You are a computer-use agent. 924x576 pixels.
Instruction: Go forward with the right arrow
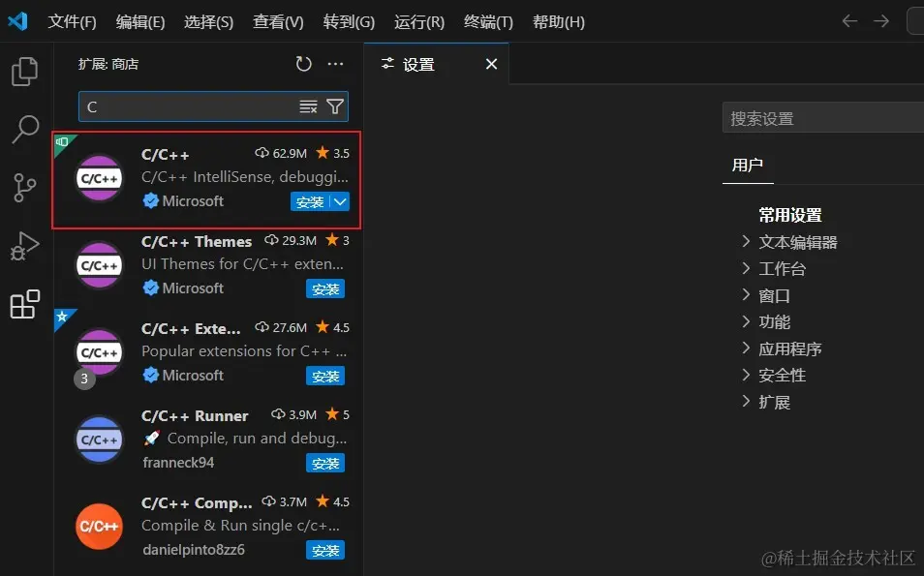881,21
